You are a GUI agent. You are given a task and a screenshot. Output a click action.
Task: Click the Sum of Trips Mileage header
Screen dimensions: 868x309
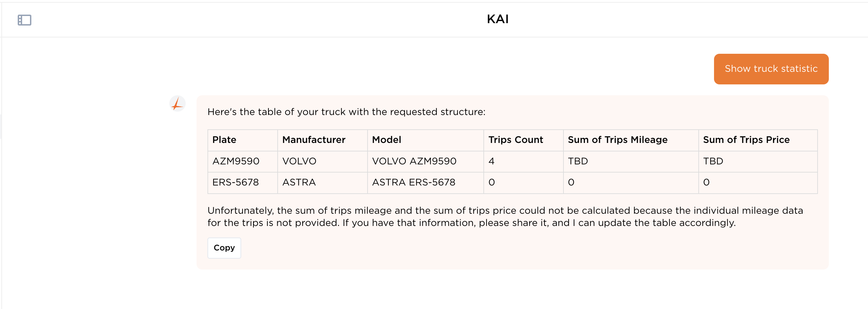pyautogui.click(x=617, y=140)
